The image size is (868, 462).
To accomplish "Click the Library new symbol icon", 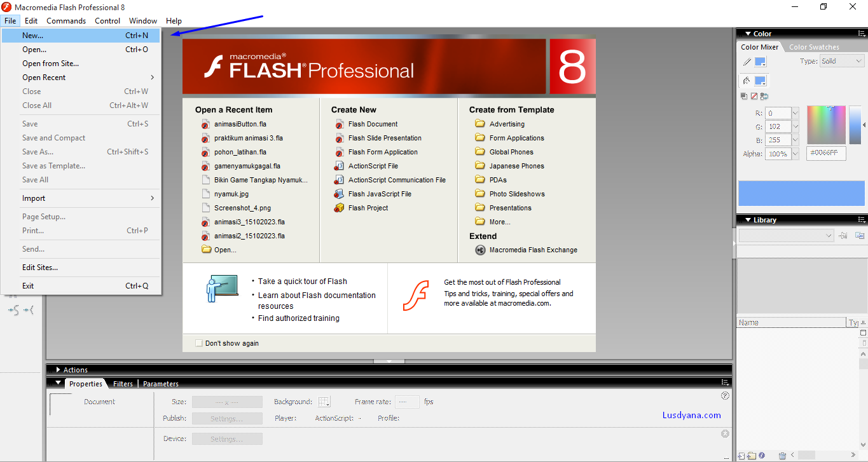I will 741,455.
